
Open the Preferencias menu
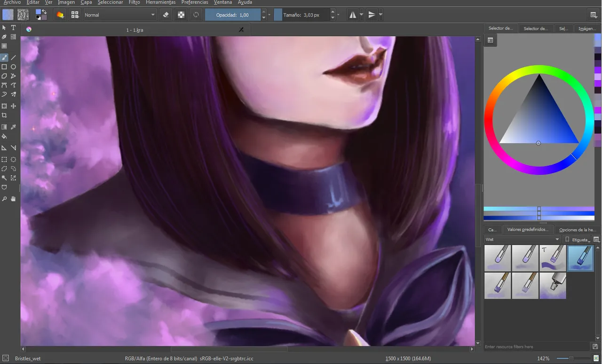195,2
